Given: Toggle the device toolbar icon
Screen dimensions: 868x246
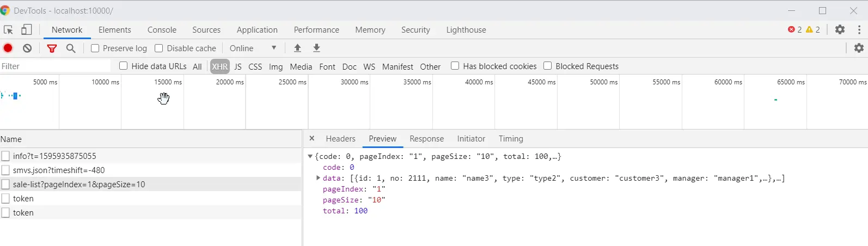Looking at the screenshot, I should point(27,30).
